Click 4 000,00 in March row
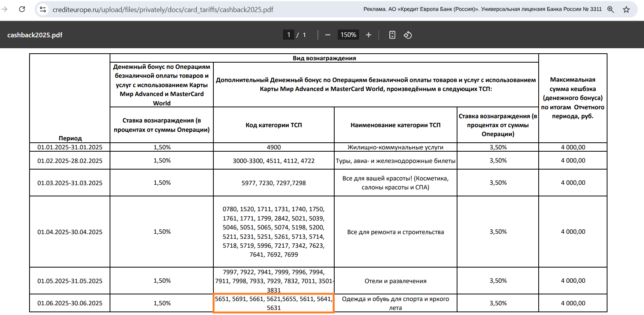The image size is (644, 315). pyautogui.click(x=573, y=183)
